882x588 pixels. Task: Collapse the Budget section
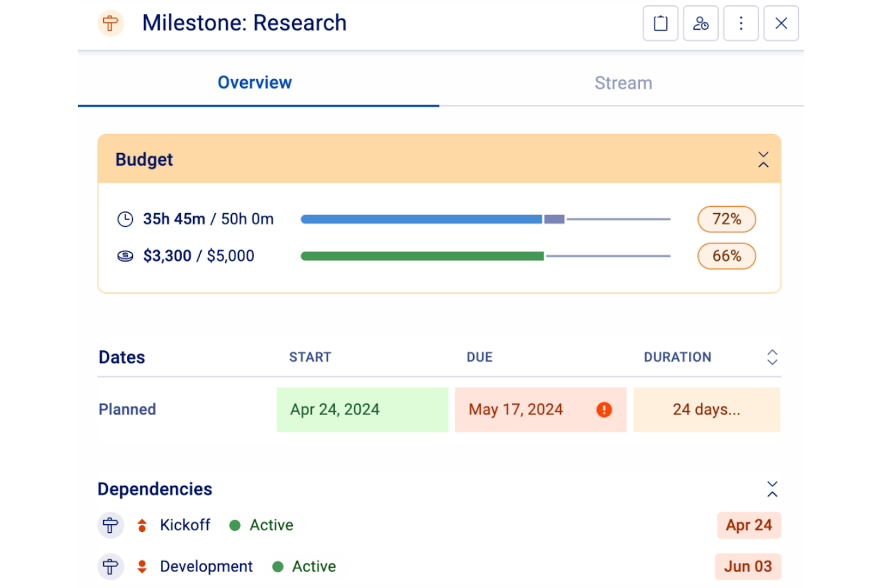click(x=763, y=160)
